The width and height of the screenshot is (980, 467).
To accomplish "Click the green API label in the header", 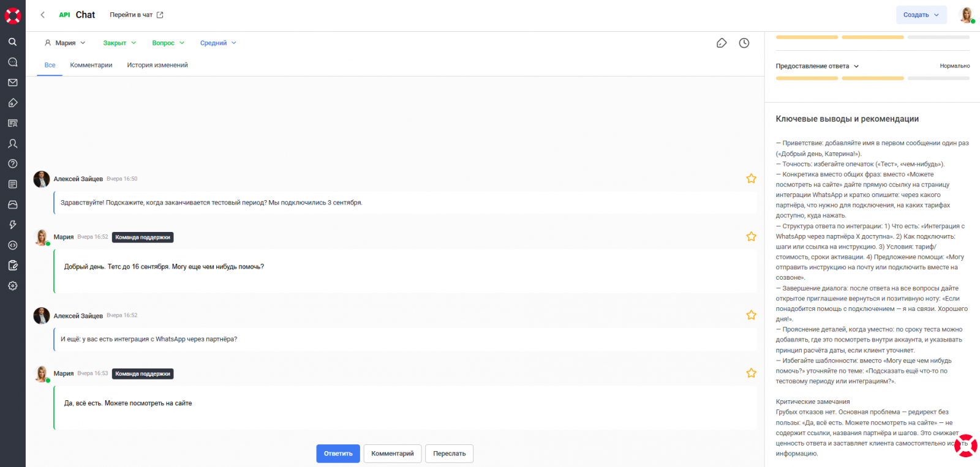I will click(x=64, y=15).
